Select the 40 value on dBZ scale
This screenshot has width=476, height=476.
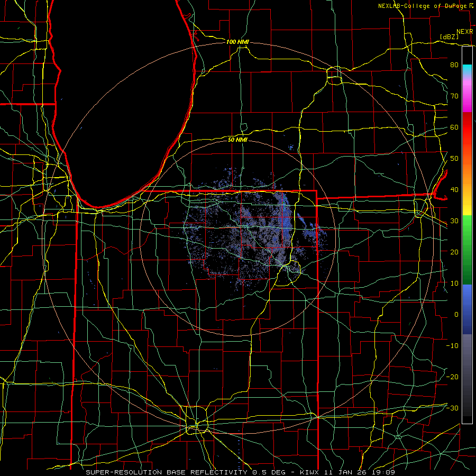pyautogui.click(x=454, y=190)
